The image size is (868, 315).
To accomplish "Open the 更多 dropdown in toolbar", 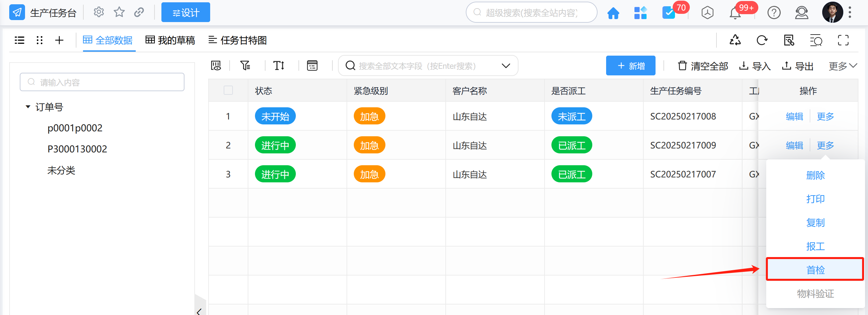I will [x=842, y=66].
